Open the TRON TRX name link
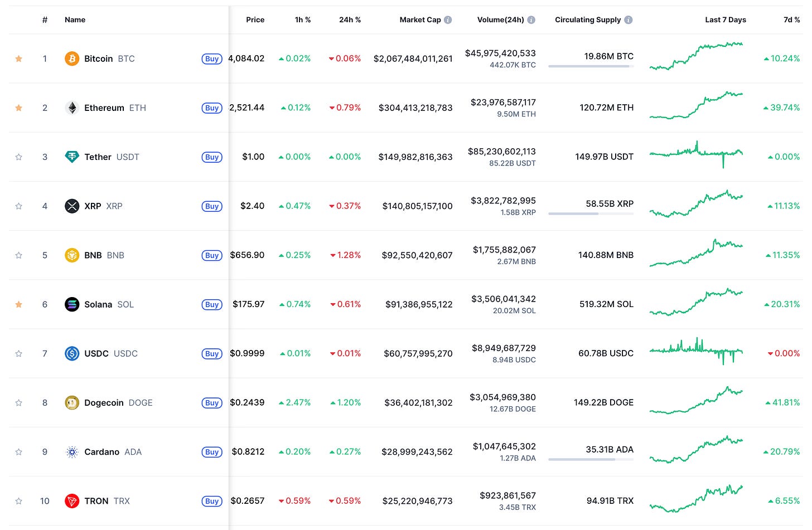 click(x=107, y=501)
